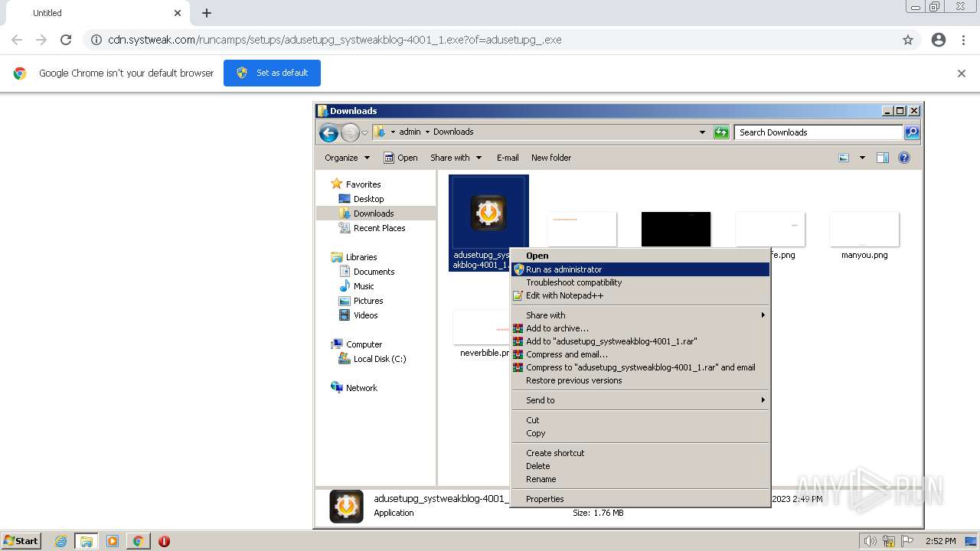Go forward in Downloads explorer window
Screen dimensions: 980x551
(350, 132)
